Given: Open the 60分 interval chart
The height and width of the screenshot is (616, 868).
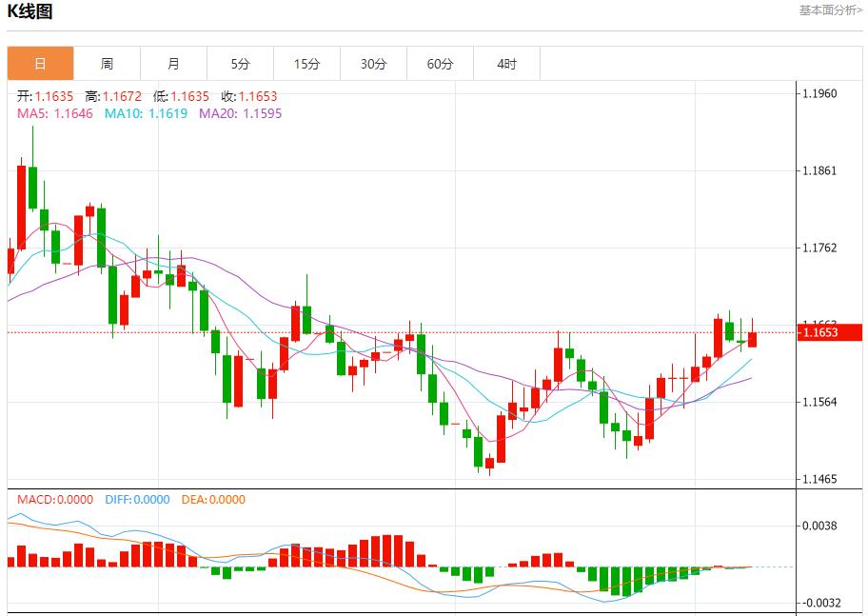Looking at the screenshot, I should 440,64.
